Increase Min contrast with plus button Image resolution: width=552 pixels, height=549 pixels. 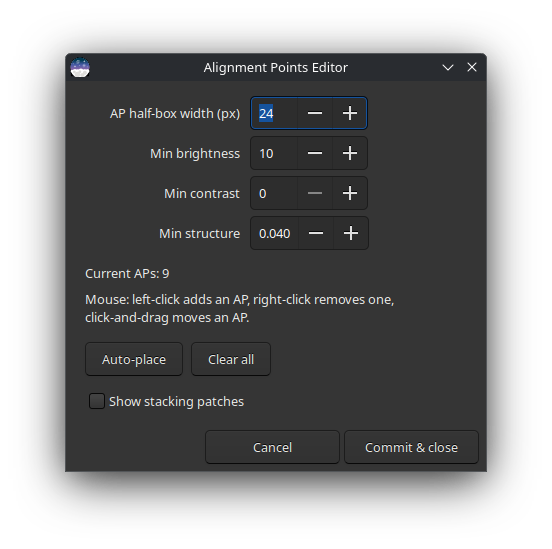coord(350,193)
